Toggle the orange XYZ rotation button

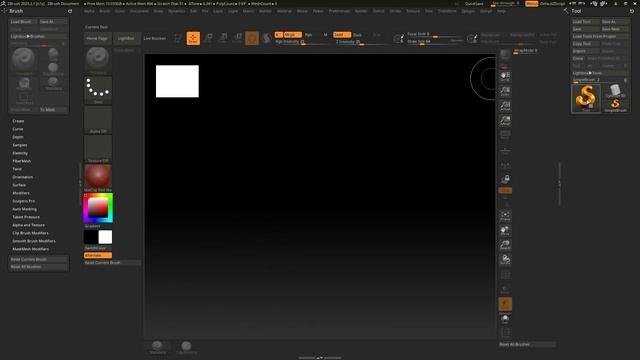[x=505, y=191]
